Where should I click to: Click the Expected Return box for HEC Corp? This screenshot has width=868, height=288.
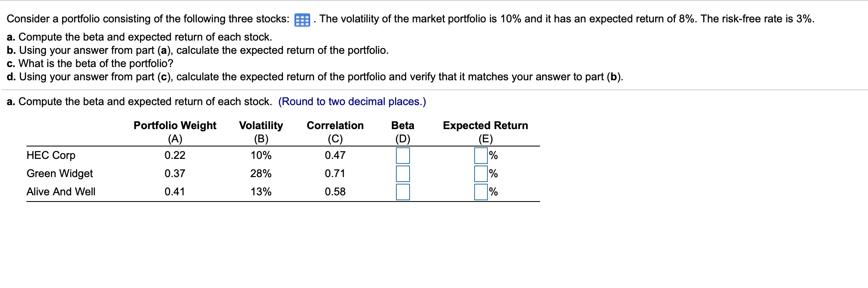click(480, 156)
